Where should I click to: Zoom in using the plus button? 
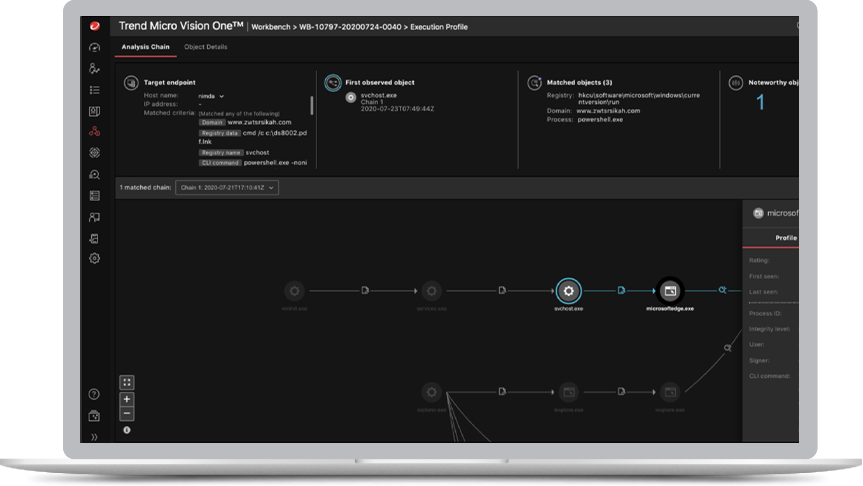tap(127, 399)
